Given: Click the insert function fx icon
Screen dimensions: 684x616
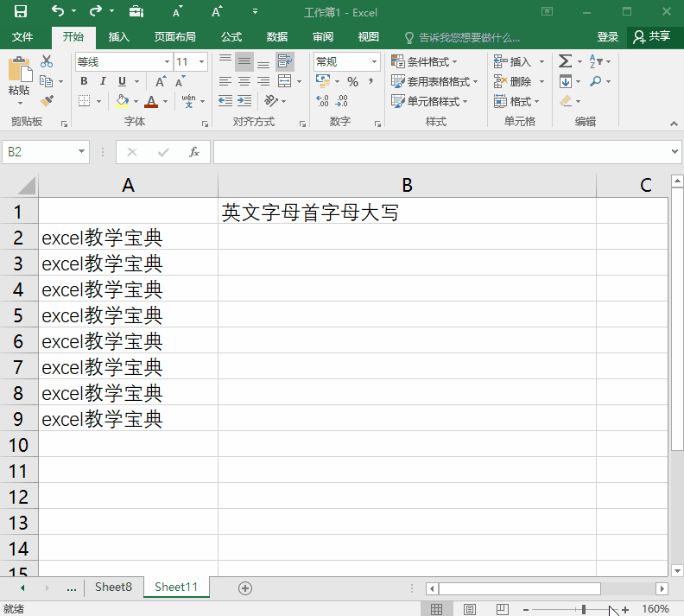Looking at the screenshot, I should tap(194, 152).
